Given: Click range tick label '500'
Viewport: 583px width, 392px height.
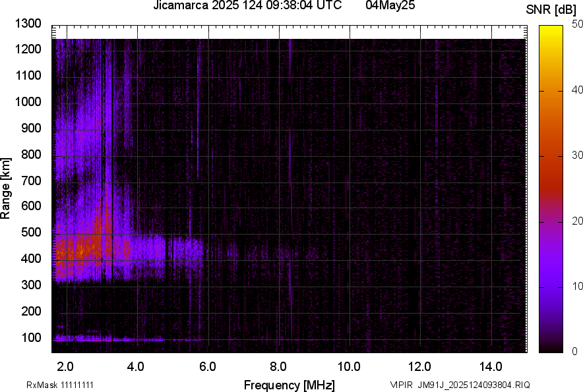Looking at the screenshot, I should tap(31, 232).
